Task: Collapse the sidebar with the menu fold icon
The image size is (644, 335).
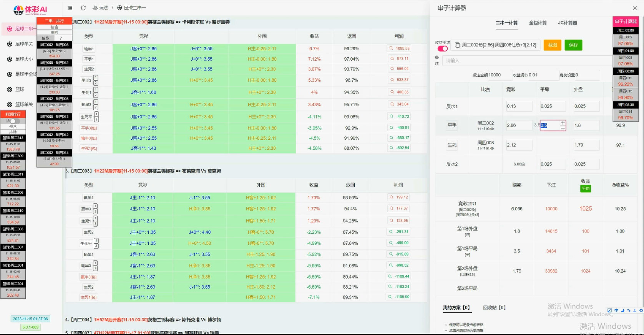Action: [70, 8]
